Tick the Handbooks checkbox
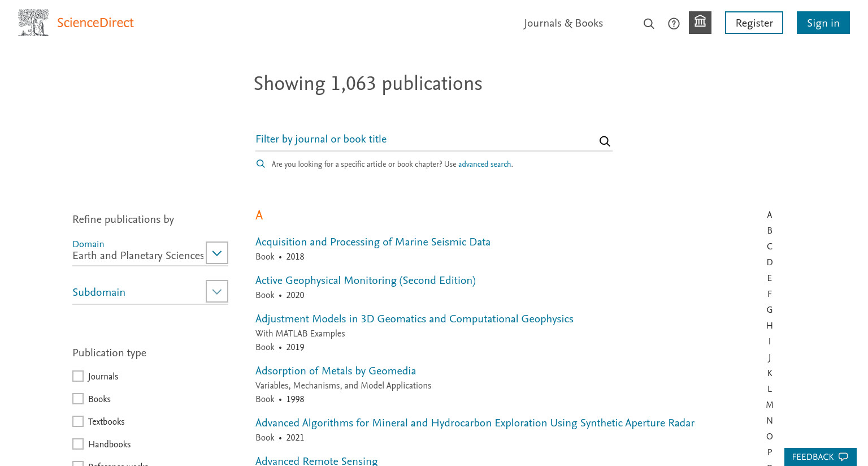This screenshot has height=466, width=868. (78, 444)
